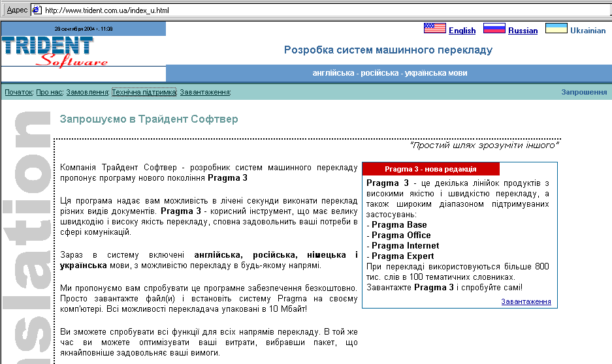The width and height of the screenshot is (612, 364).
Task: Select the Ukrainian language label
Action: click(x=588, y=31)
